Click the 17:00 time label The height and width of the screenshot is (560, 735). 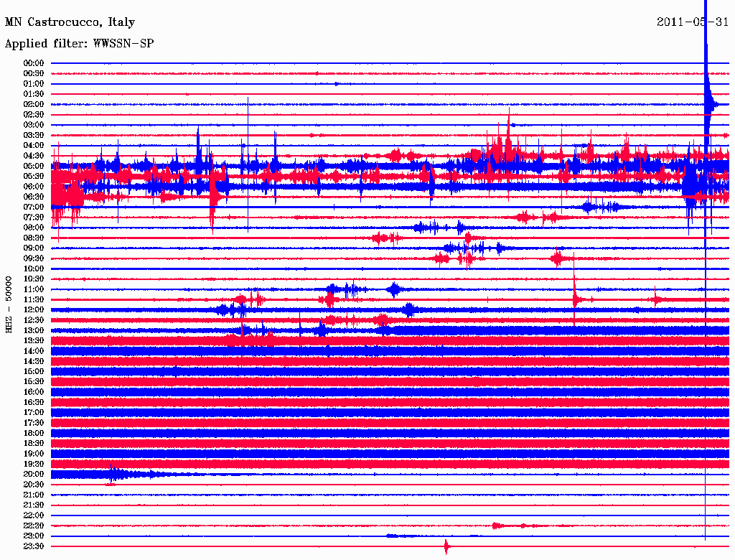coord(34,413)
